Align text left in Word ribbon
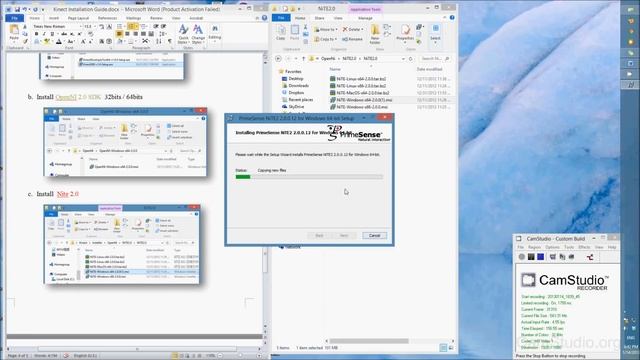The width and height of the screenshot is (640, 360). 119,34
